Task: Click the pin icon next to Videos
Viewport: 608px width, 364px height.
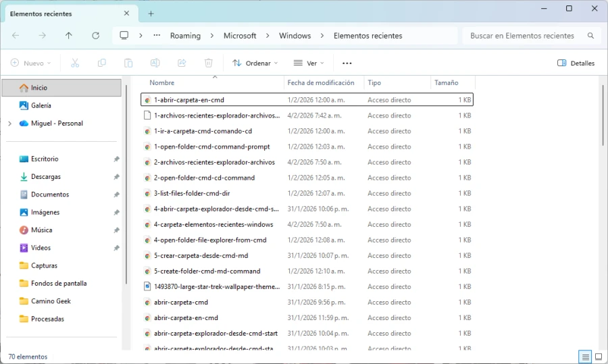Action: [116, 248]
